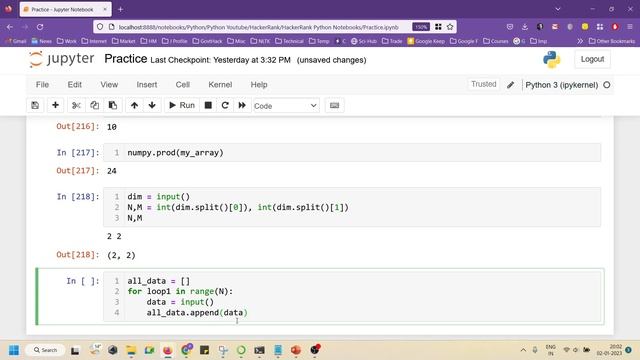Image resolution: width=640 pixels, height=360 pixels.
Task: Reload the browser page
Action: coord(40,27)
